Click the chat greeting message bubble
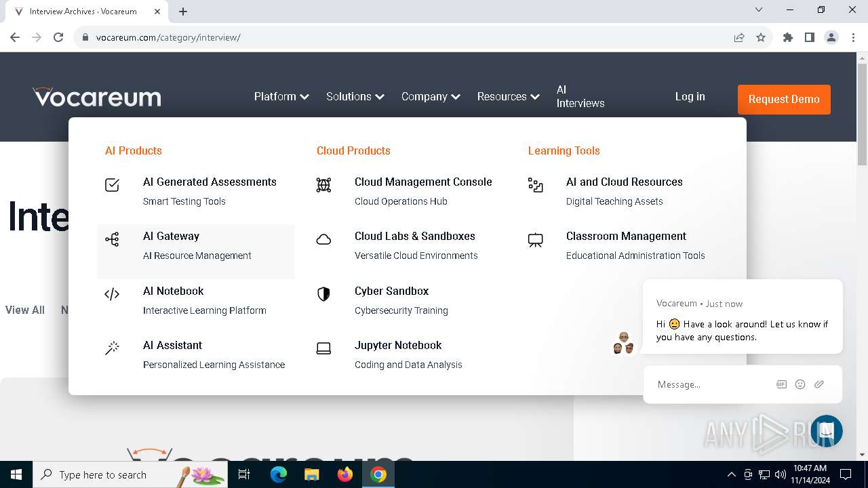This screenshot has width=868, height=488. click(x=743, y=317)
